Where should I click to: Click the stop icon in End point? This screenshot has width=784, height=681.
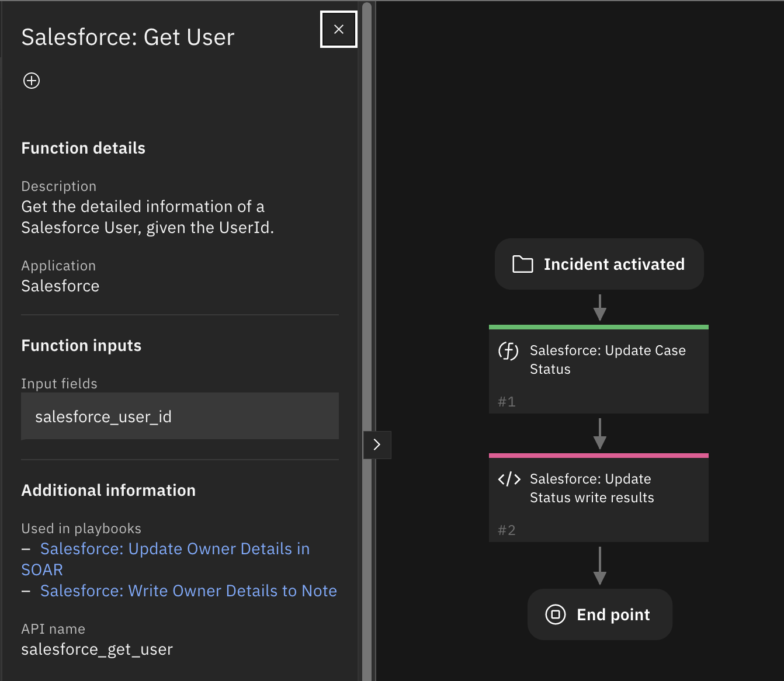pyautogui.click(x=556, y=614)
